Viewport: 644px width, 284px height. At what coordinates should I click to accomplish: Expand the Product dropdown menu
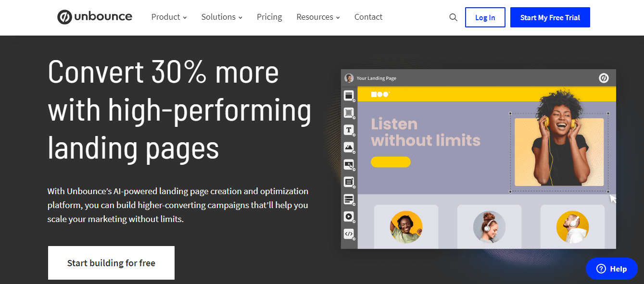click(x=169, y=17)
